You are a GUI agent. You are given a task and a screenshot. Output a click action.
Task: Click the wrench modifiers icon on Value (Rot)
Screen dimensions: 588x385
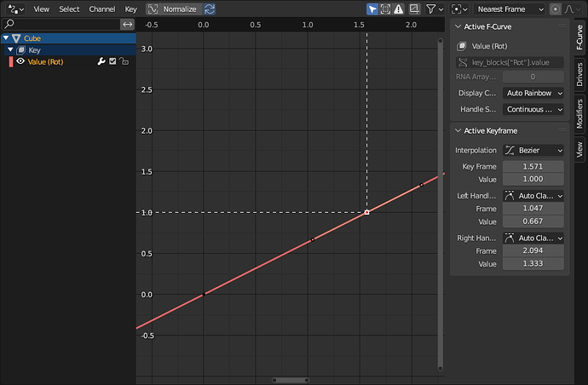point(101,61)
